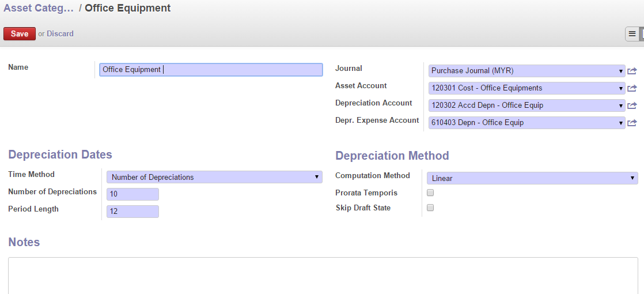Open the Depreciation Account external link icon
Viewport: 644px width, 294px height.
coord(632,105)
